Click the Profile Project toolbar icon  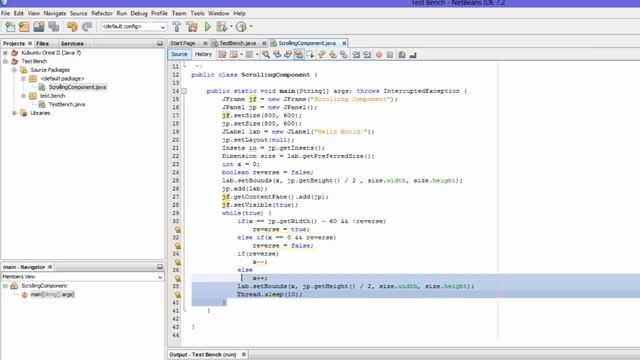tap(241, 27)
